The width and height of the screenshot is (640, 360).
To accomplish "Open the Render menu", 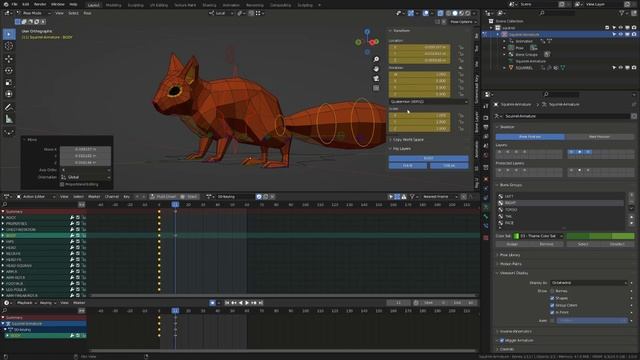I will pos(40,4).
